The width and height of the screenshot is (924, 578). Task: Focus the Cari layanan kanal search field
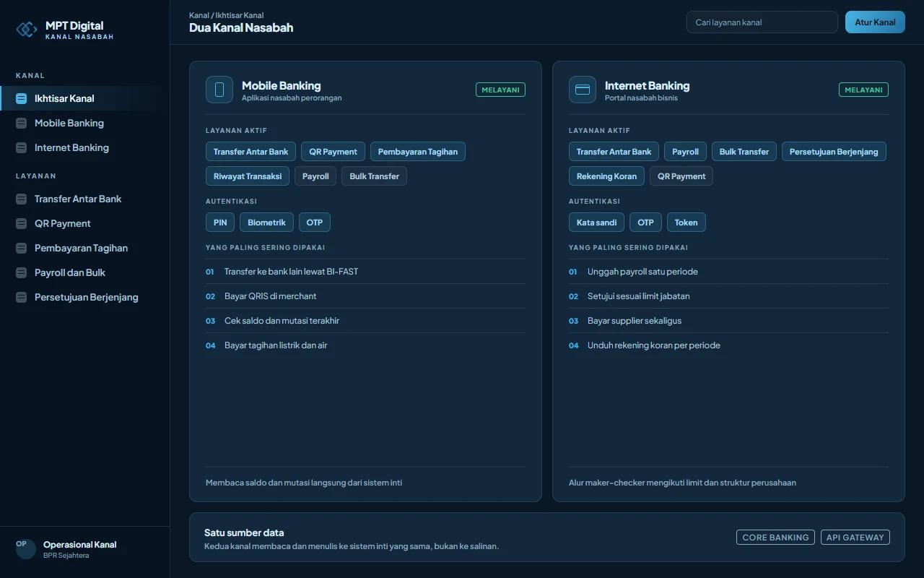tap(762, 22)
